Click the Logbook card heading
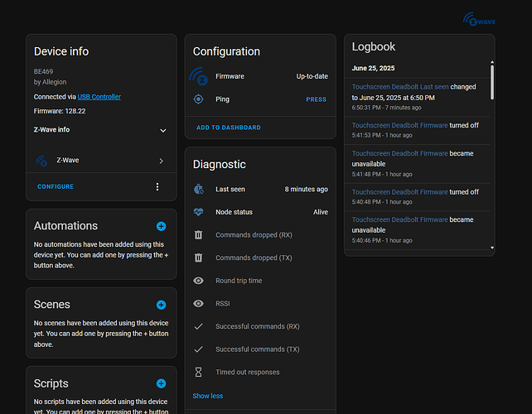 pos(373,47)
